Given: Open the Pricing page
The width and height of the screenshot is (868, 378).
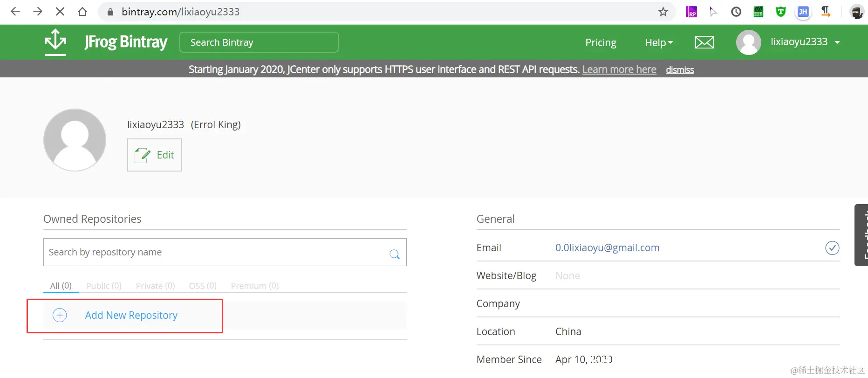Looking at the screenshot, I should coord(601,42).
